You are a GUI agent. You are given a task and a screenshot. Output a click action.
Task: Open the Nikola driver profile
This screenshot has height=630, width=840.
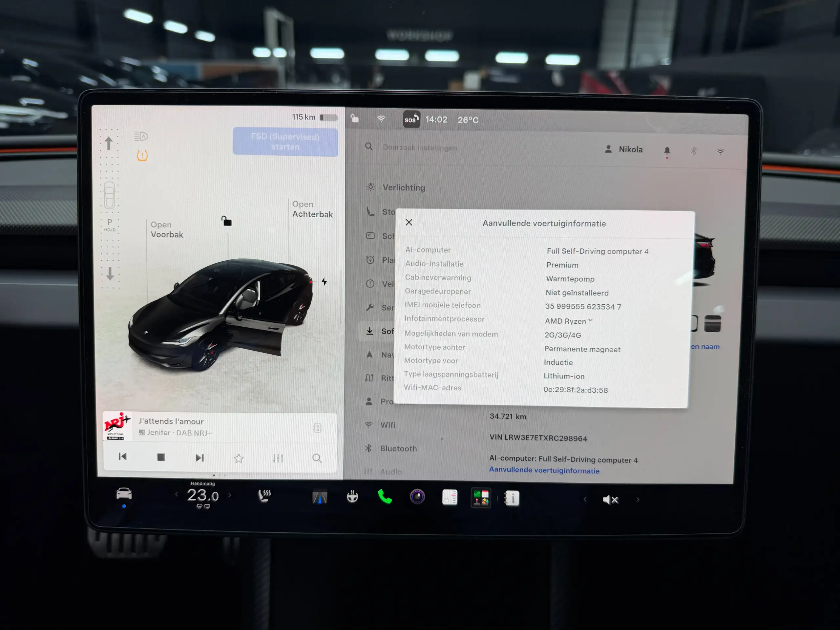point(623,149)
